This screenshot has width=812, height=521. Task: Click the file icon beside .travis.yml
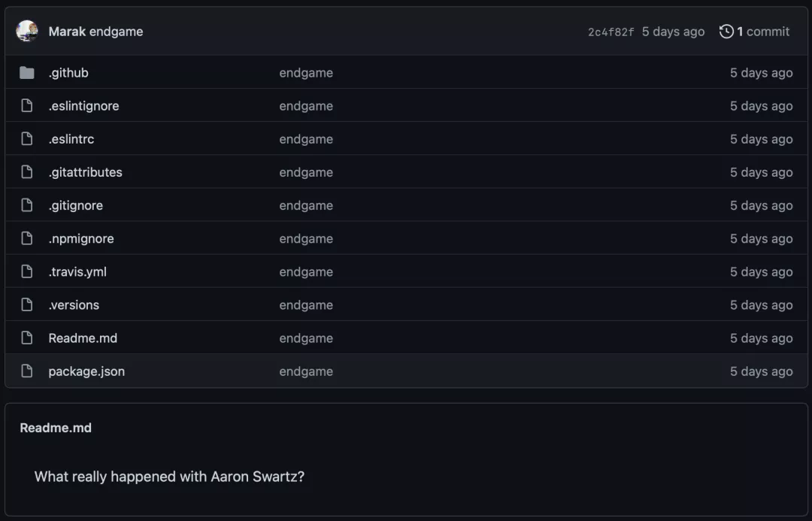point(27,271)
